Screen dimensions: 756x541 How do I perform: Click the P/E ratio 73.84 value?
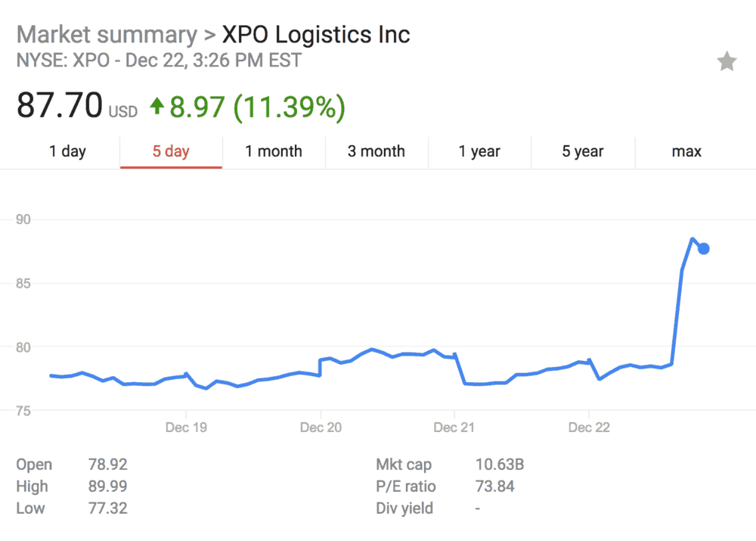pyautogui.click(x=495, y=486)
